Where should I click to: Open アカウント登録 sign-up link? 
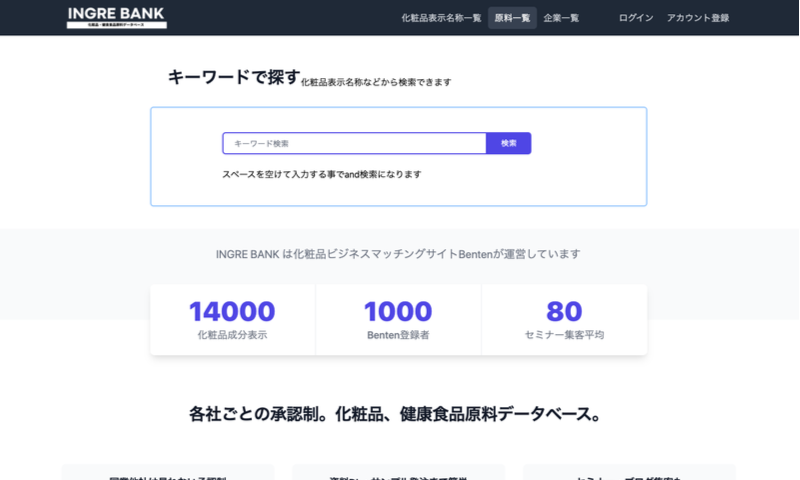[x=697, y=18]
